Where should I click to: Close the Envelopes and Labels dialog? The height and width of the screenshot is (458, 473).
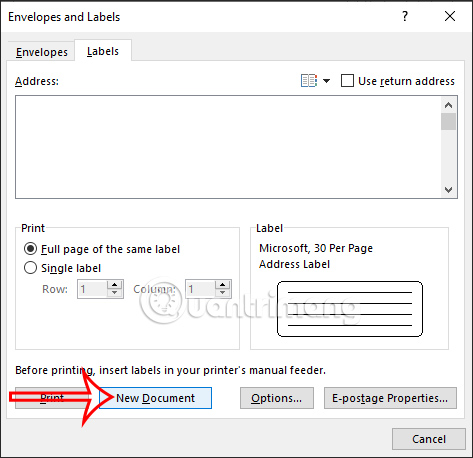coord(450,16)
